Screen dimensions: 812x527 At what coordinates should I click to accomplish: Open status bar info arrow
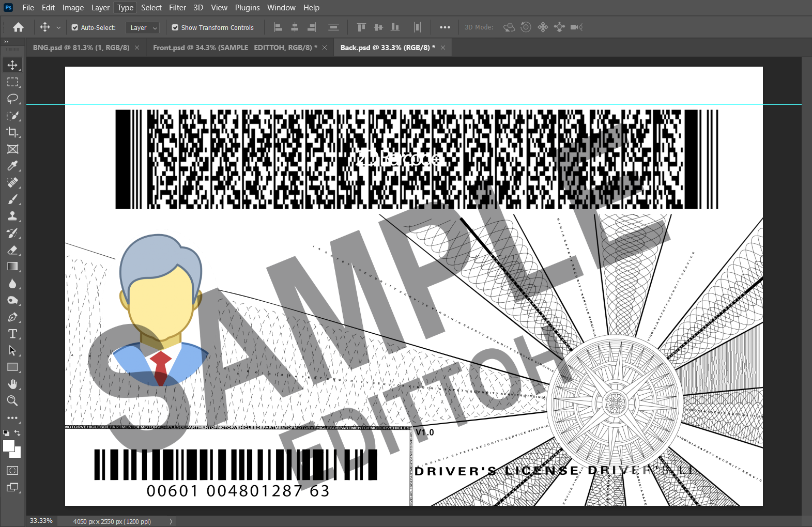[x=171, y=521]
